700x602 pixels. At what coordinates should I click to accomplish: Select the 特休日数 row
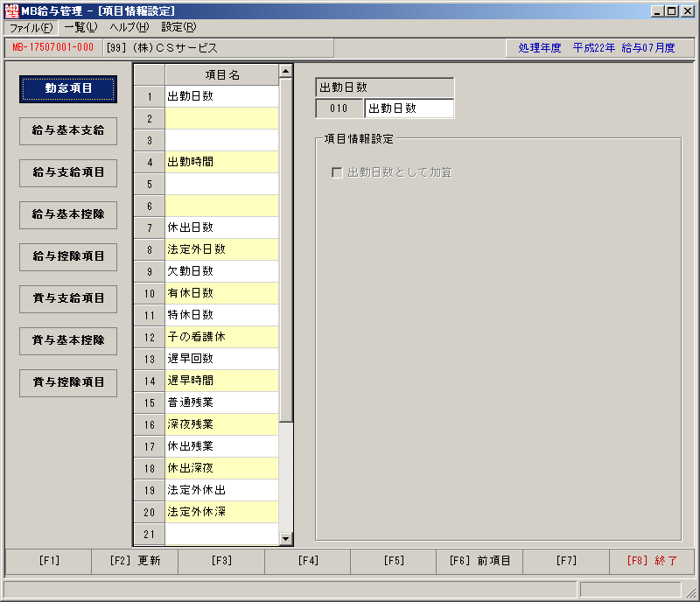pyautogui.click(x=222, y=315)
